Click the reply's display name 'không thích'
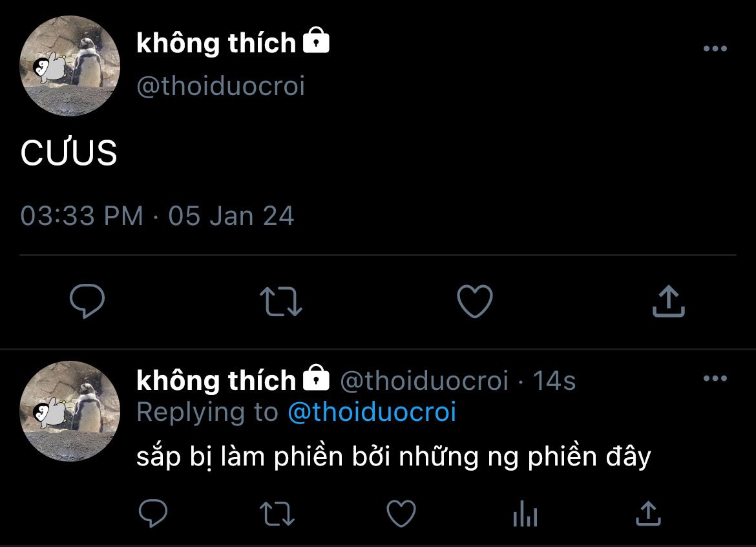The height and width of the screenshot is (547, 756). [216, 381]
